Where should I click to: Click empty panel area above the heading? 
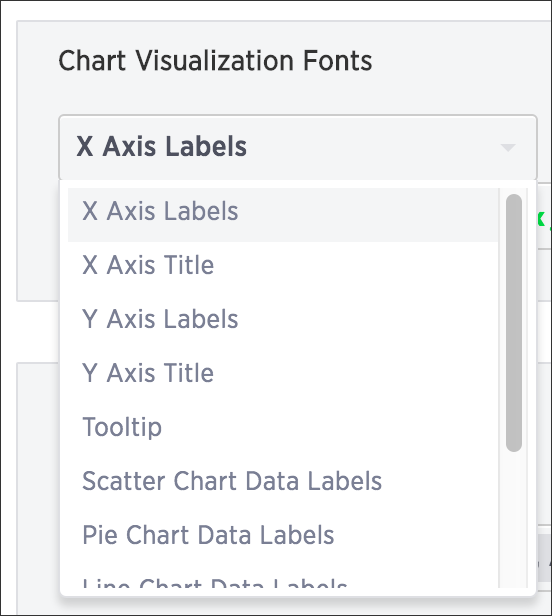[275, 33]
